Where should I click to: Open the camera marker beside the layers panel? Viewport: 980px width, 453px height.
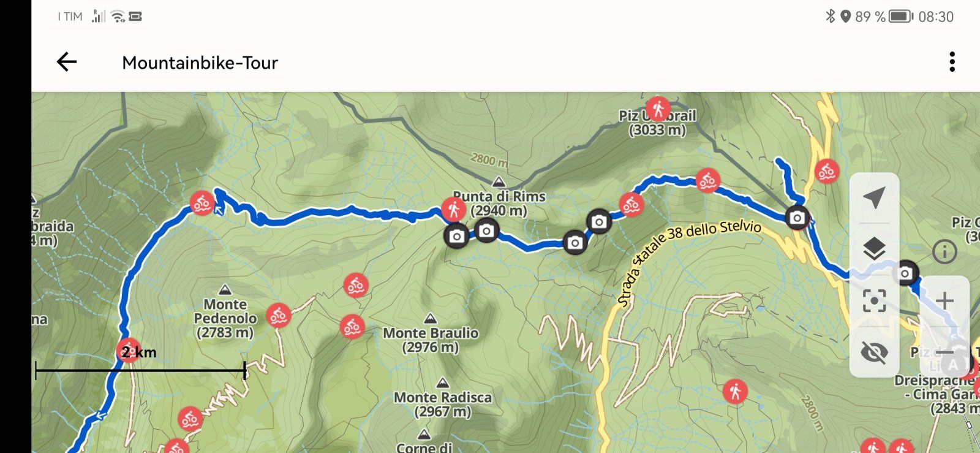coord(905,273)
